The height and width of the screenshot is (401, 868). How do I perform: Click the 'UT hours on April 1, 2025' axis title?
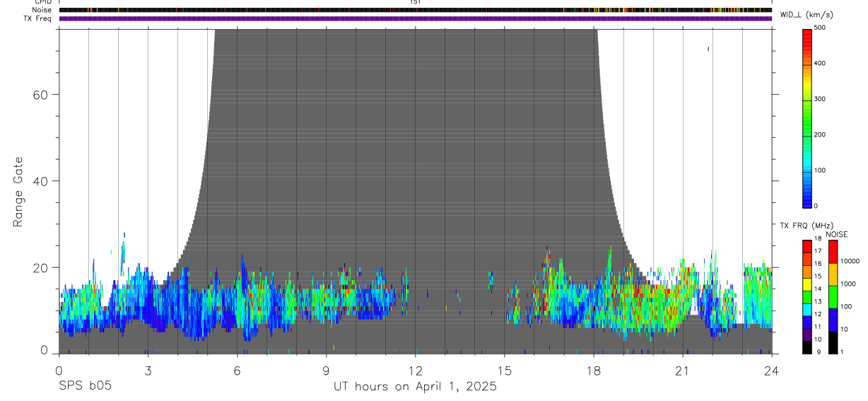[416, 387]
